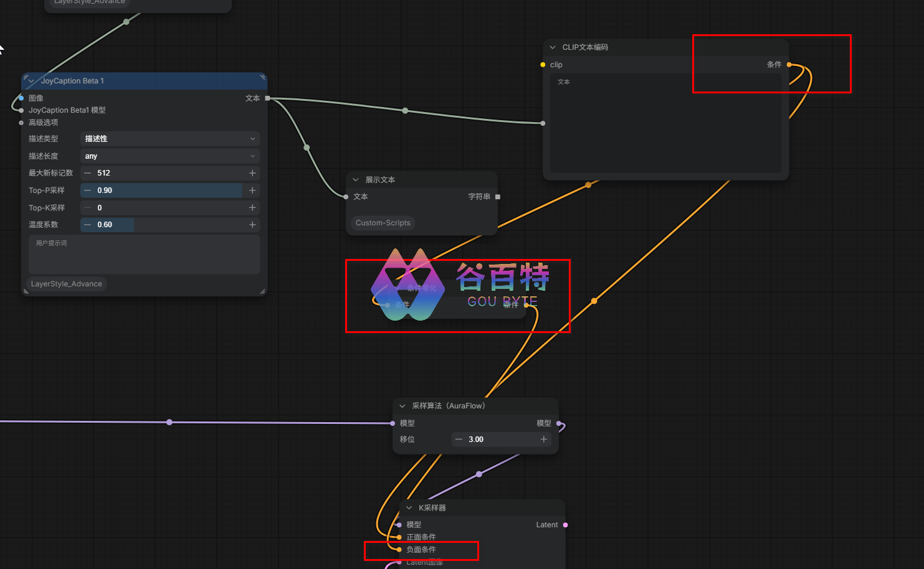Click the Custom-Scripts badge
This screenshot has height=569, width=924.
[x=383, y=223]
